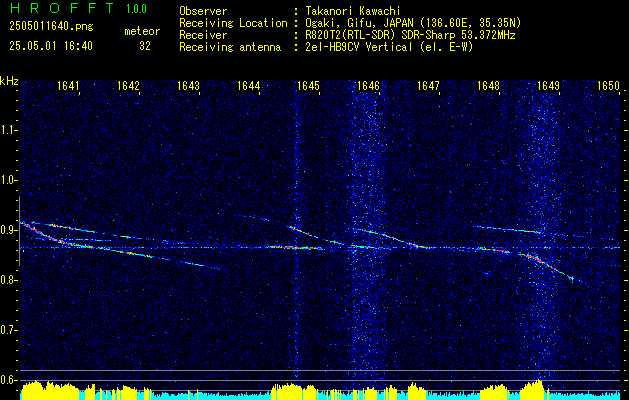Click the 1642 time marker
Screen dimensions: 629x400
(128, 86)
